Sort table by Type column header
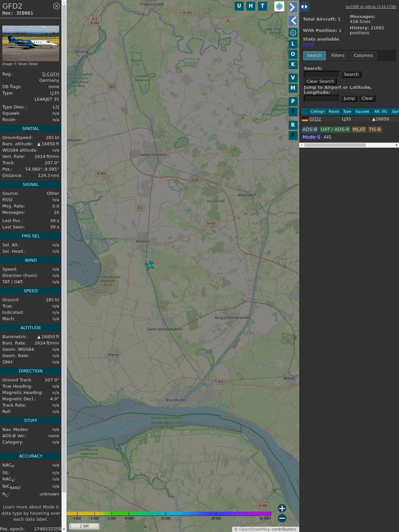The width and height of the screenshot is (399, 532). (x=347, y=111)
